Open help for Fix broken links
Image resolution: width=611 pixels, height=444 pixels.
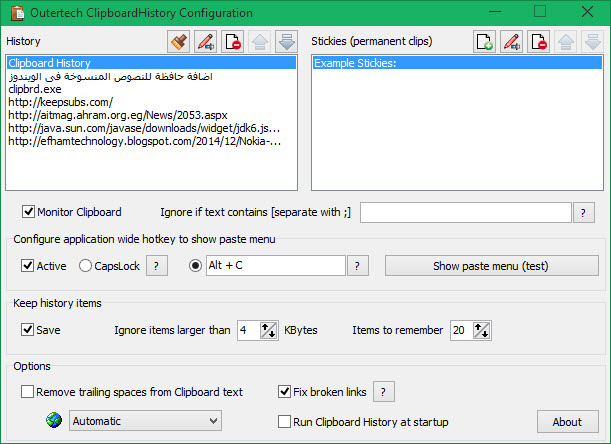[384, 392]
